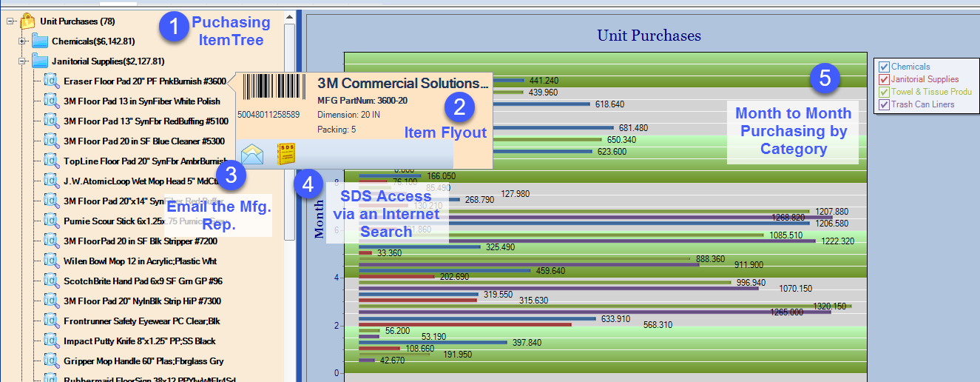Click icon beside Eraser Floor Pad 20" item
Screen dimensions: 980x382
52,81
